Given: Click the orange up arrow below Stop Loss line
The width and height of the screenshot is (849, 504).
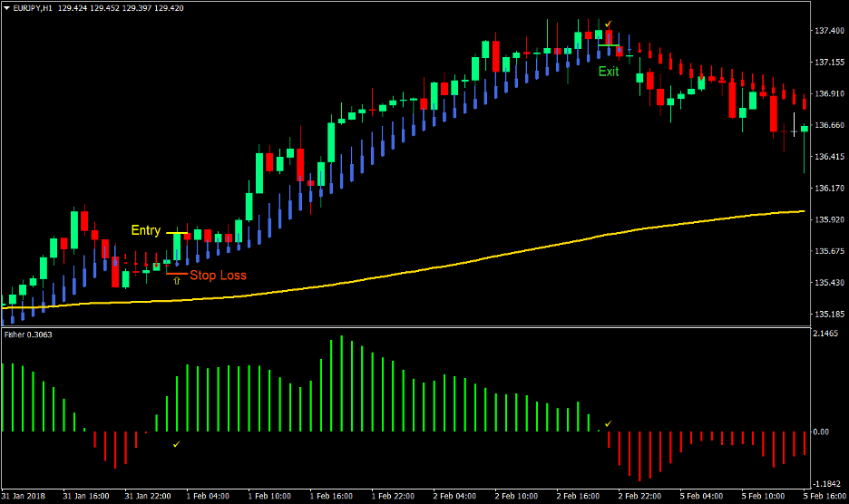Looking at the screenshot, I should coord(177,282).
